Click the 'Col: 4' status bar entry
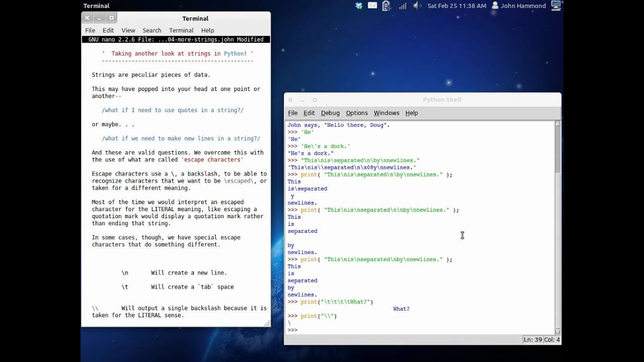Image resolution: width=644 pixels, height=362 pixels. [552, 340]
